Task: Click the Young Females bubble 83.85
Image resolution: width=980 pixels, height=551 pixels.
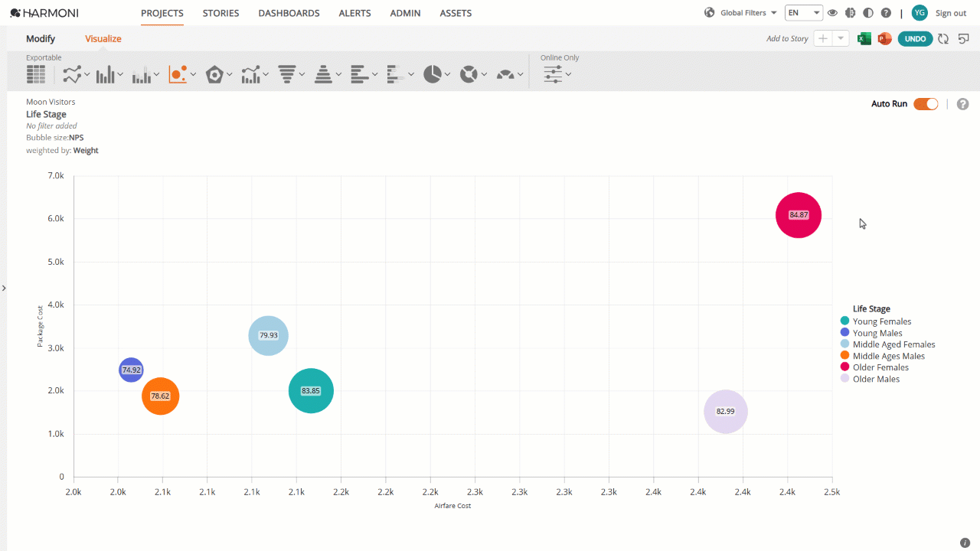Action: tap(311, 390)
